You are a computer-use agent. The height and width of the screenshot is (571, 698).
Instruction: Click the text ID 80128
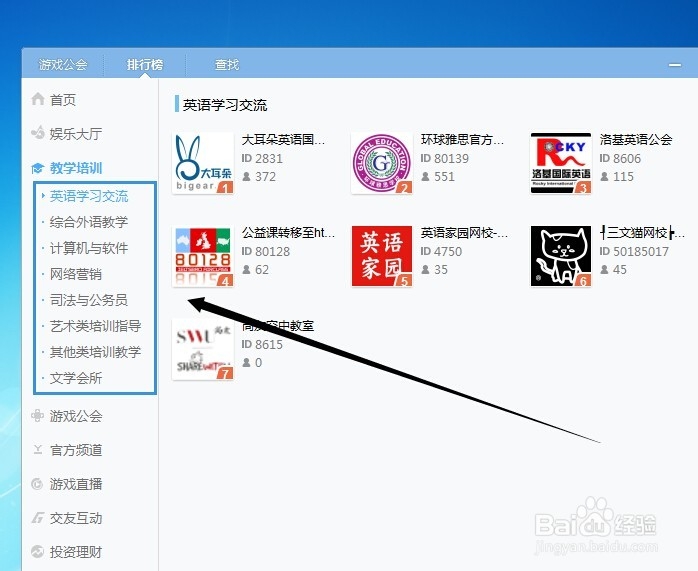tap(266, 251)
